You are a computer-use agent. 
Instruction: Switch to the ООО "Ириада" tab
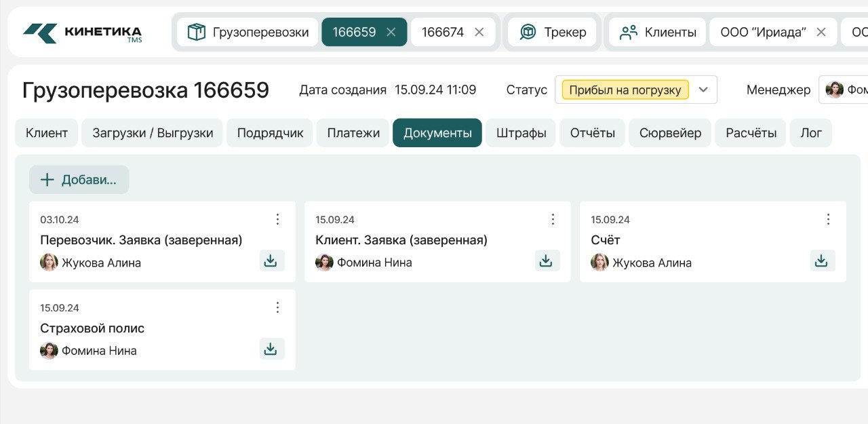click(772, 32)
